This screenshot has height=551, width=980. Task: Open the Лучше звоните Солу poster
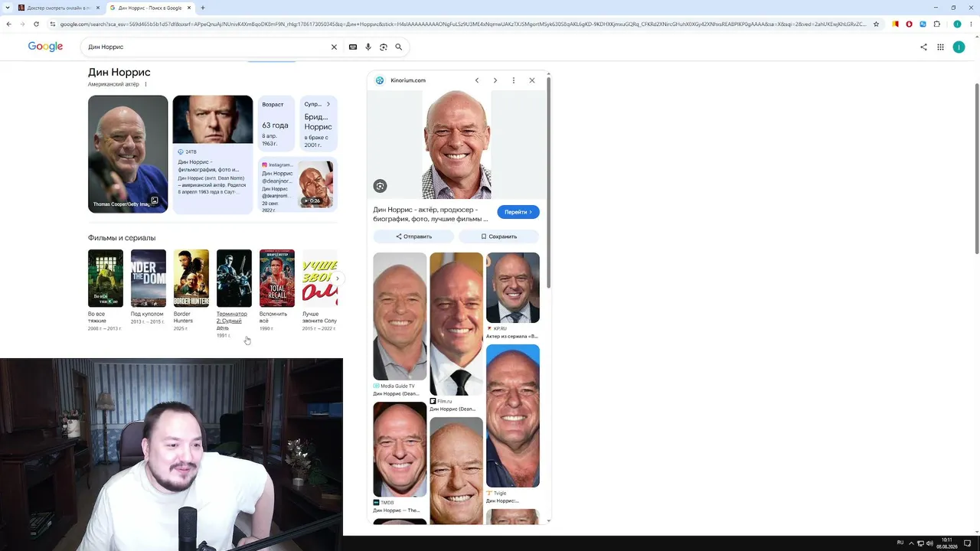click(x=320, y=279)
